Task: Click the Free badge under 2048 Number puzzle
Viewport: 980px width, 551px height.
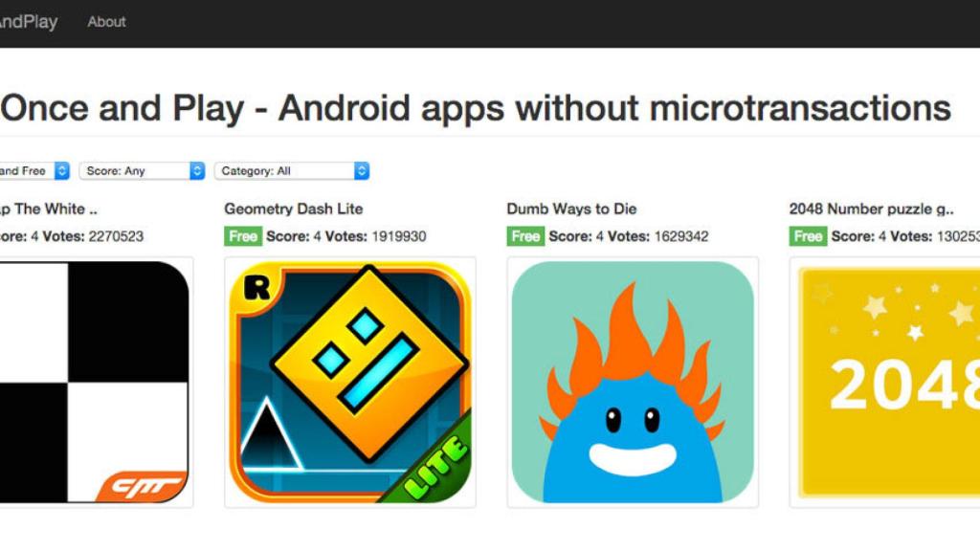Action: [x=808, y=236]
